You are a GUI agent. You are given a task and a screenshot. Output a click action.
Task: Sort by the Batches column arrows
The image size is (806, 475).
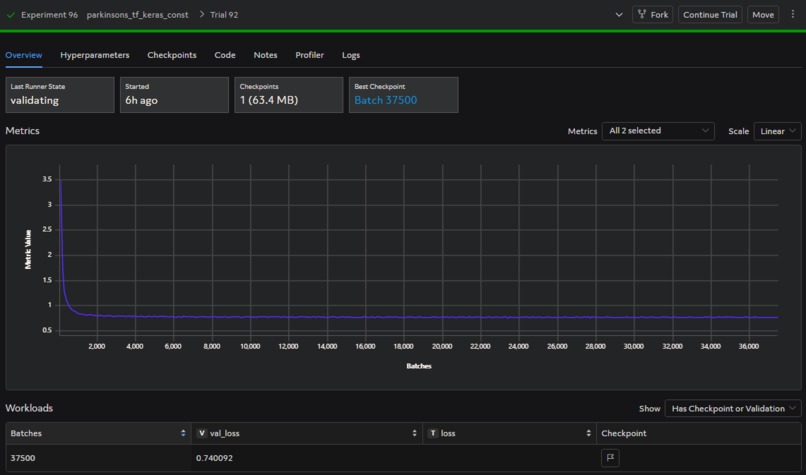pos(183,433)
